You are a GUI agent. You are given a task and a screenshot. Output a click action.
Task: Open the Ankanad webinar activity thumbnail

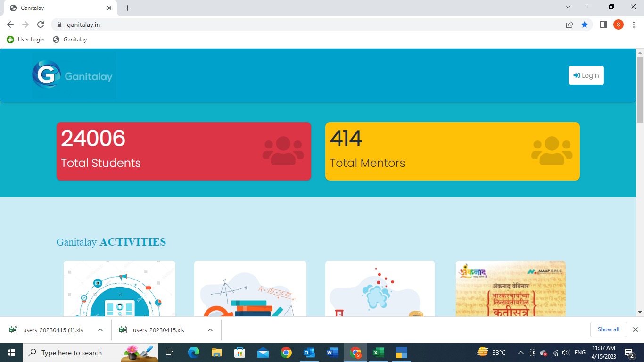(x=510, y=288)
